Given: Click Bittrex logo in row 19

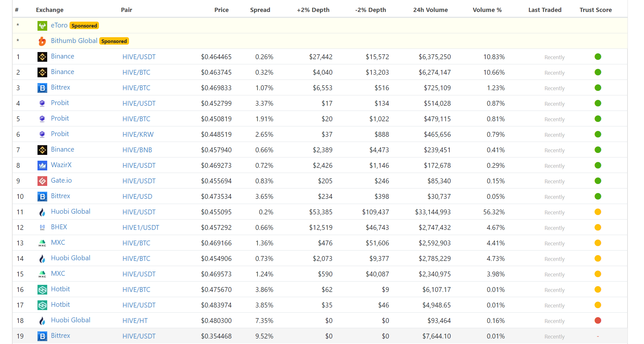Looking at the screenshot, I should [42, 336].
